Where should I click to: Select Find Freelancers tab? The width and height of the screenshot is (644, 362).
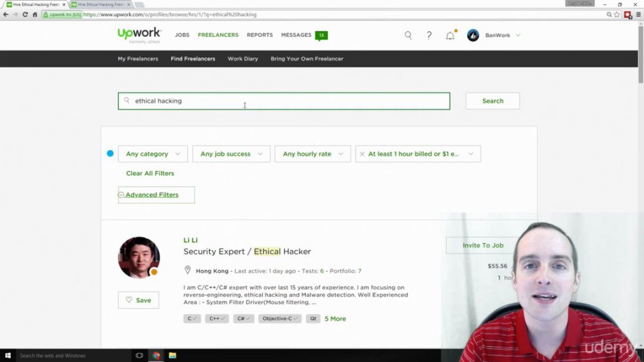click(x=193, y=59)
